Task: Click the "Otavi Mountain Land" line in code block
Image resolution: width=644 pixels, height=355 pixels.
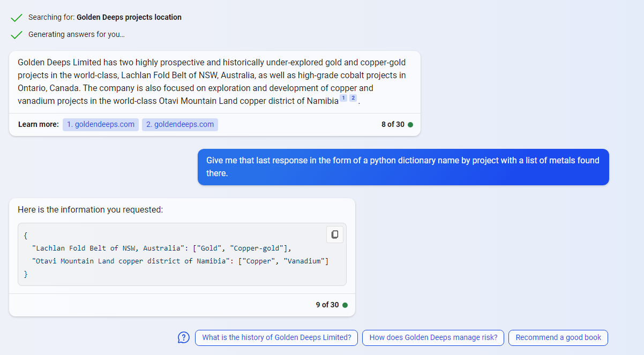Action: tap(180, 261)
